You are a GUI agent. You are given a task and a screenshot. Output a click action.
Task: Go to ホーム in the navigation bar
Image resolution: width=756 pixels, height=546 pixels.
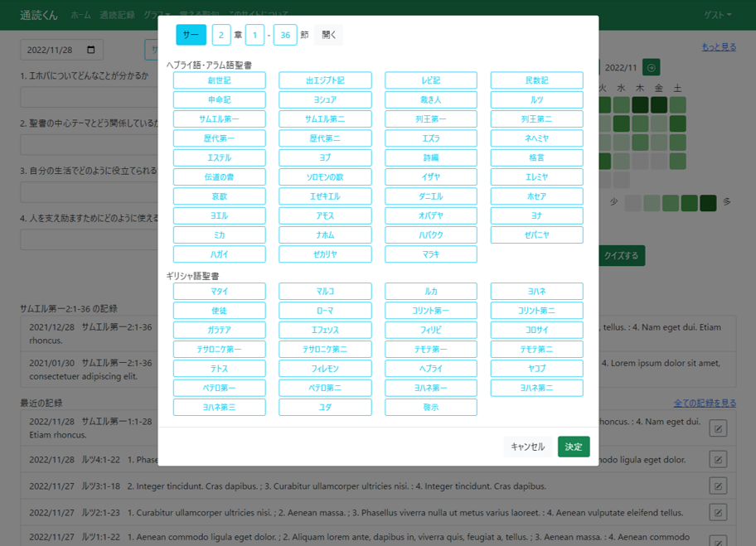pos(81,15)
